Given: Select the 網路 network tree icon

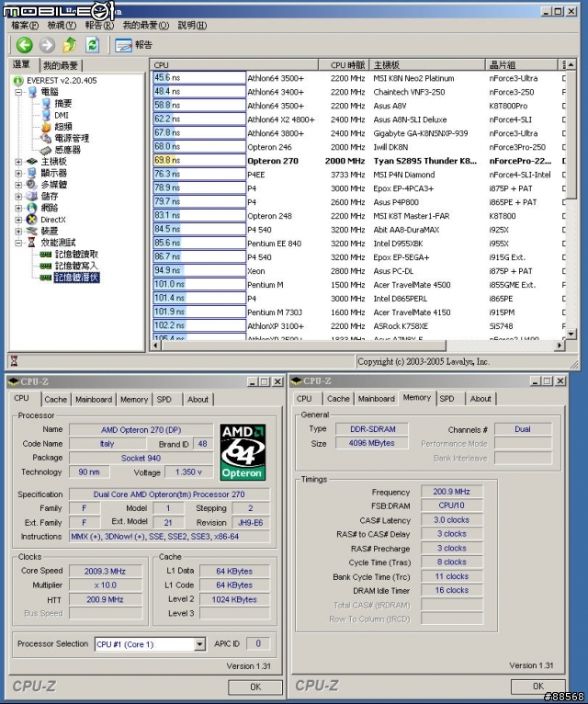Looking at the screenshot, I should tap(32, 208).
